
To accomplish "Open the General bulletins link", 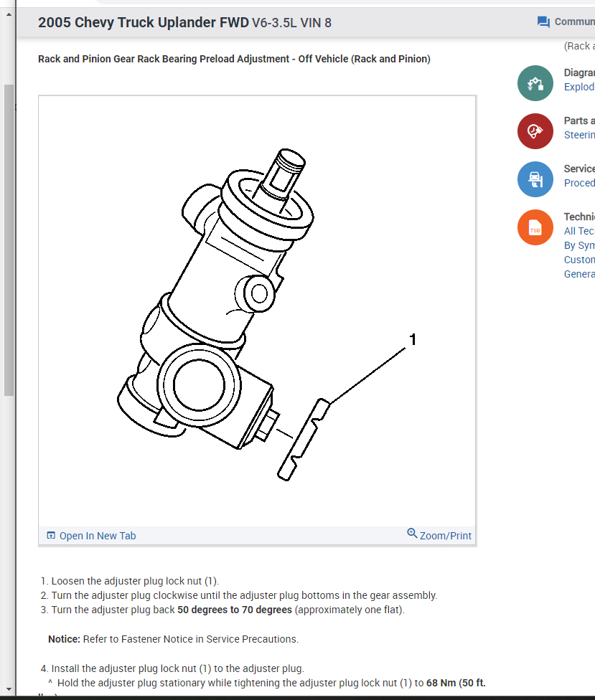I will coord(579,274).
